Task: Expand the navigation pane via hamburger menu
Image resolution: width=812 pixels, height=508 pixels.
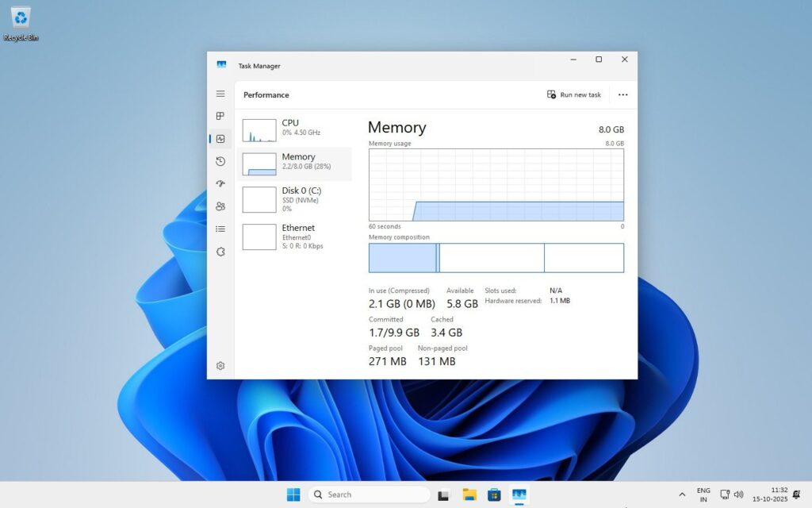Action: click(x=220, y=93)
